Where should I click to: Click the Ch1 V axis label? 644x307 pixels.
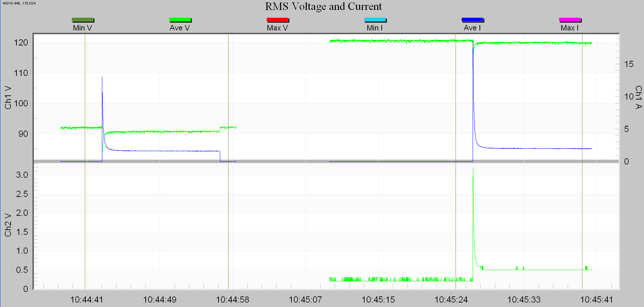coord(8,98)
